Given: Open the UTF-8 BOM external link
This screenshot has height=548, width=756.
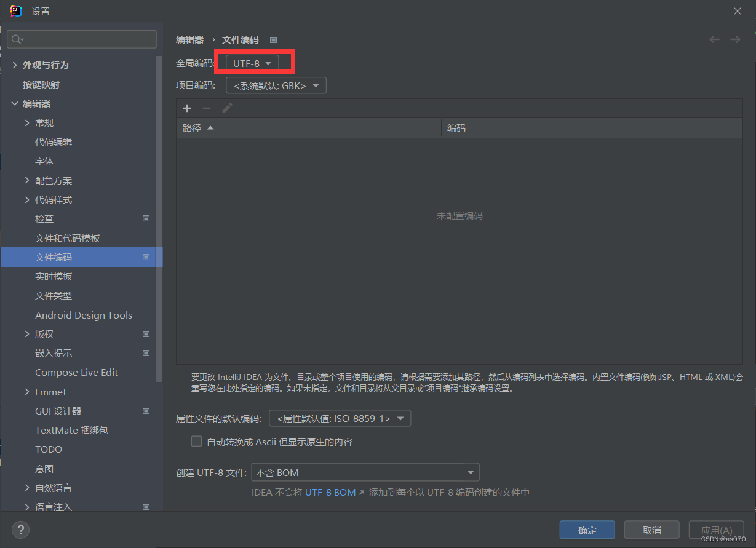Looking at the screenshot, I should point(330,492).
